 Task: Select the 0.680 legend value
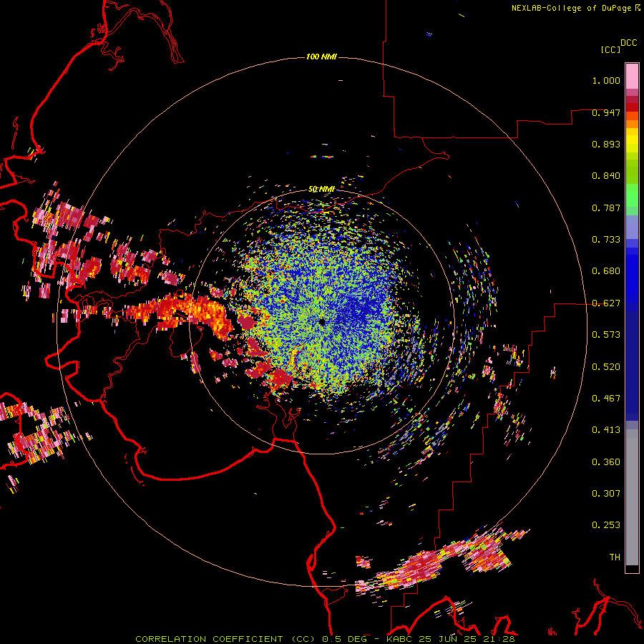(x=606, y=271)
